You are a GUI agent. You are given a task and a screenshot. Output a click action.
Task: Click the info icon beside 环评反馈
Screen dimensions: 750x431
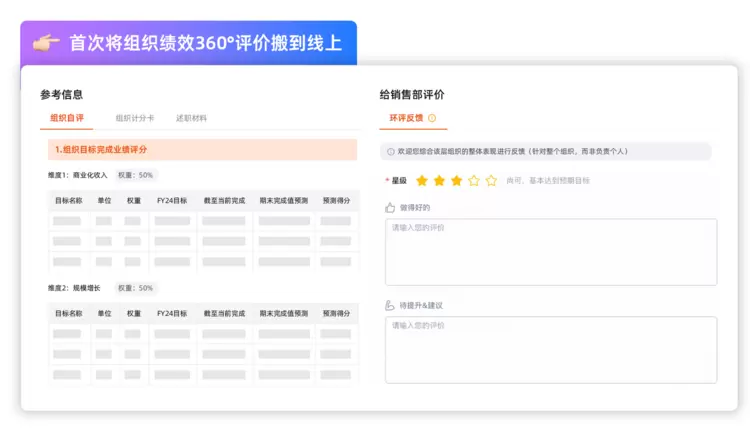432,118
